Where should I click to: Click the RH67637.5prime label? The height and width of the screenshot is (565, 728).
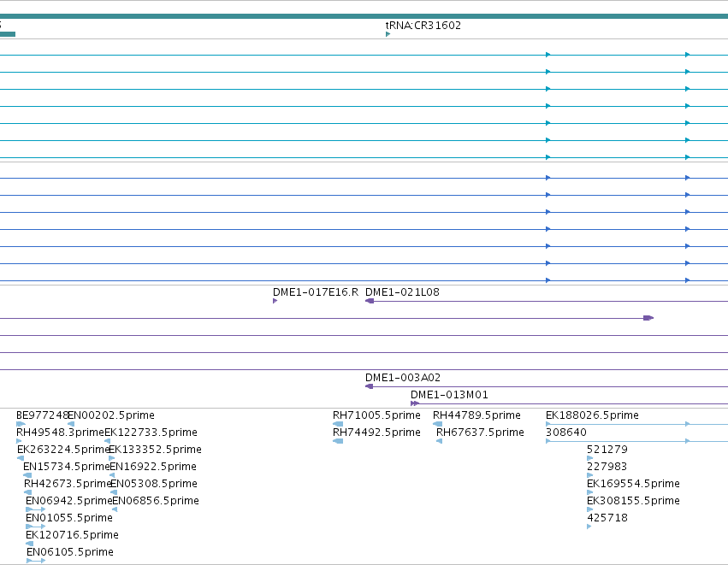(480, 433)
